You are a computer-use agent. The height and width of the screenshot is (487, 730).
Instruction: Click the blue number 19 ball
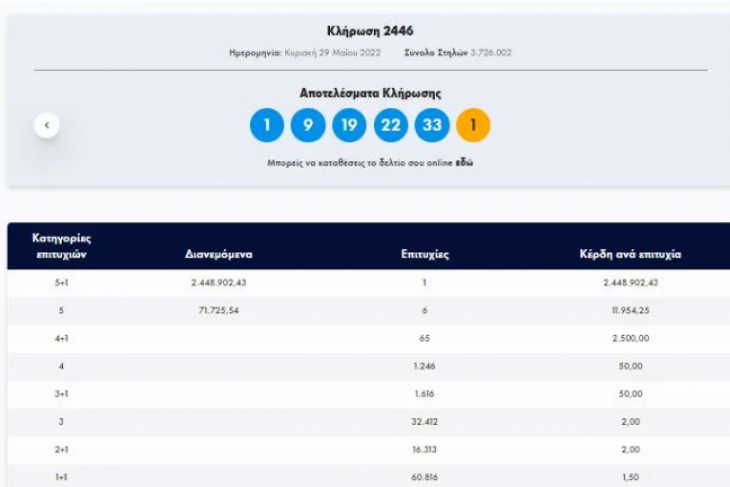coord(349,125)
